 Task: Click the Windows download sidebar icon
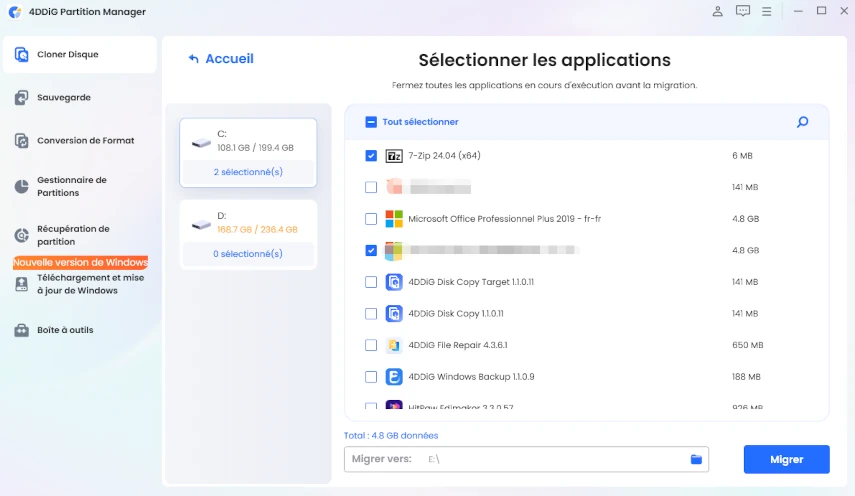[x=21, y=284]
